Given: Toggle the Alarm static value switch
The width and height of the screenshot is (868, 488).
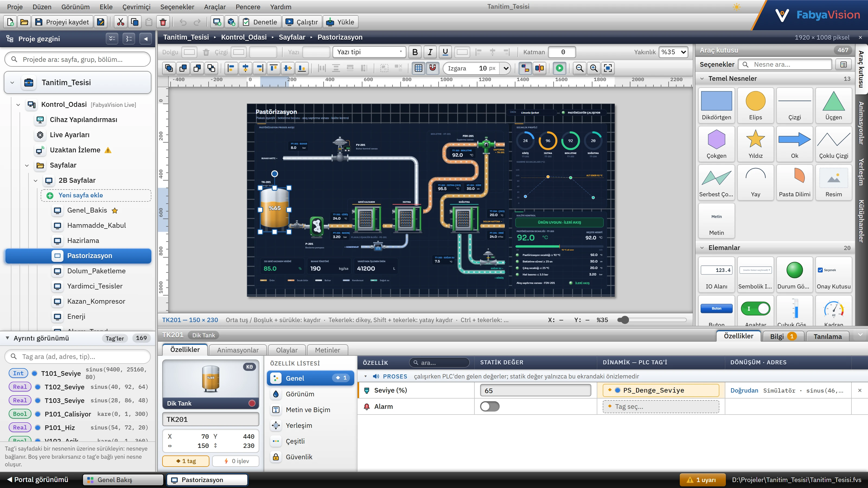Looking at the screenshot, I should [x=490, y=406].
